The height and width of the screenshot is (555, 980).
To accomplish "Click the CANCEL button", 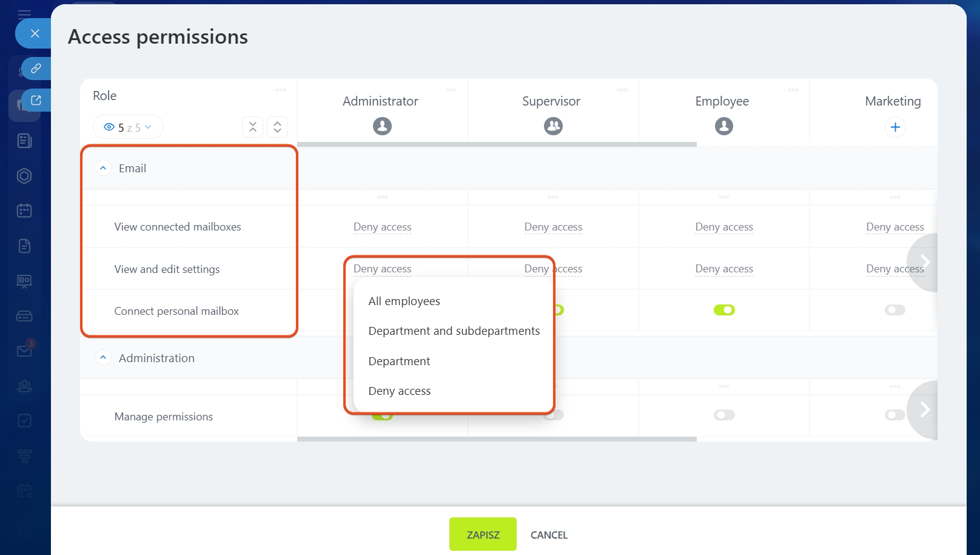I will [549, 535].
